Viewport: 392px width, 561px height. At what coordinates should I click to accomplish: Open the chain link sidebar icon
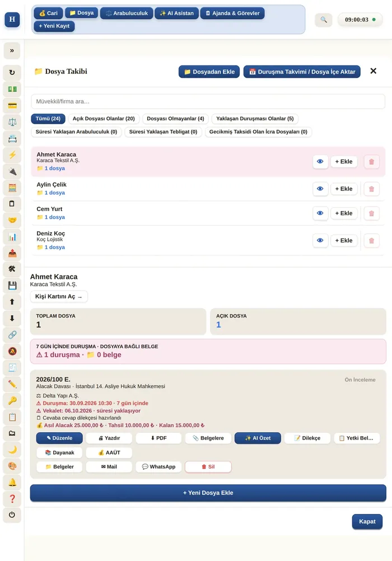[12, 335]
